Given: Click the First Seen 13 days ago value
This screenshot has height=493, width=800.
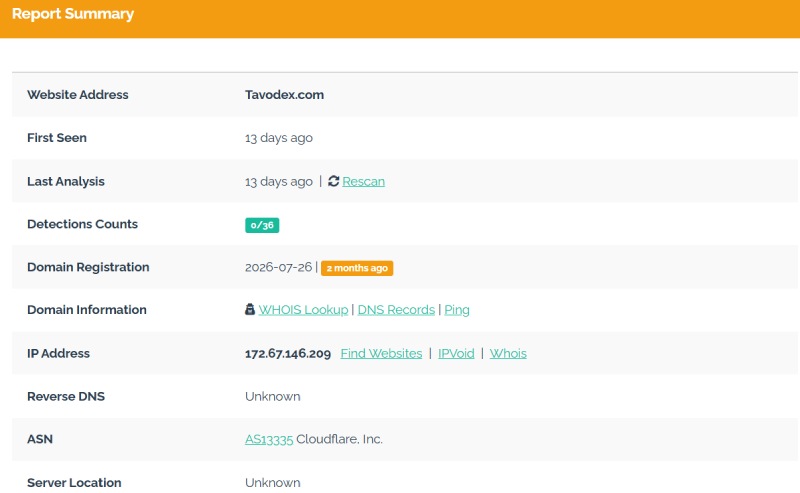Looking at the screenshot, I should coord(279,138).
